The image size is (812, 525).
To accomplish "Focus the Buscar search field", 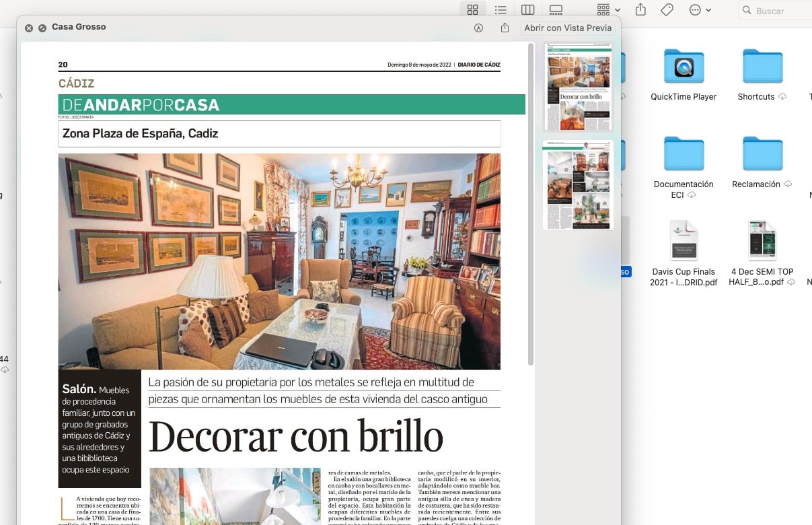I will click(775, 11).
